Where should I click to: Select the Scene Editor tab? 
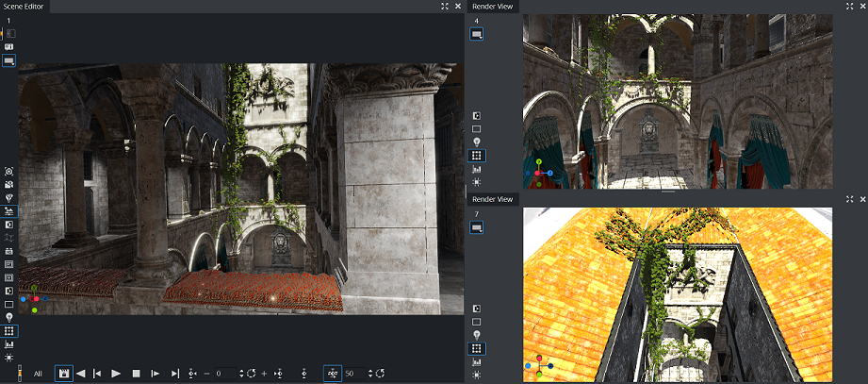25,6
